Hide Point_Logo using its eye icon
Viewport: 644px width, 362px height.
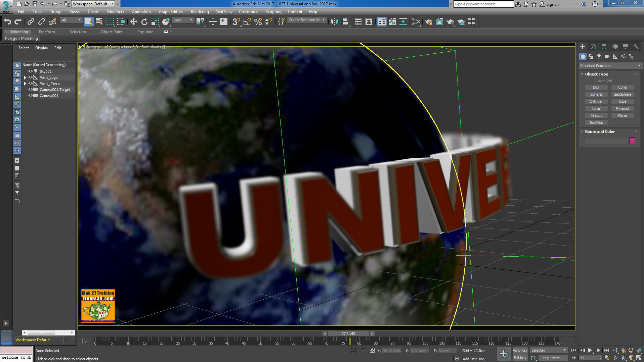click(x=30, y=77)
